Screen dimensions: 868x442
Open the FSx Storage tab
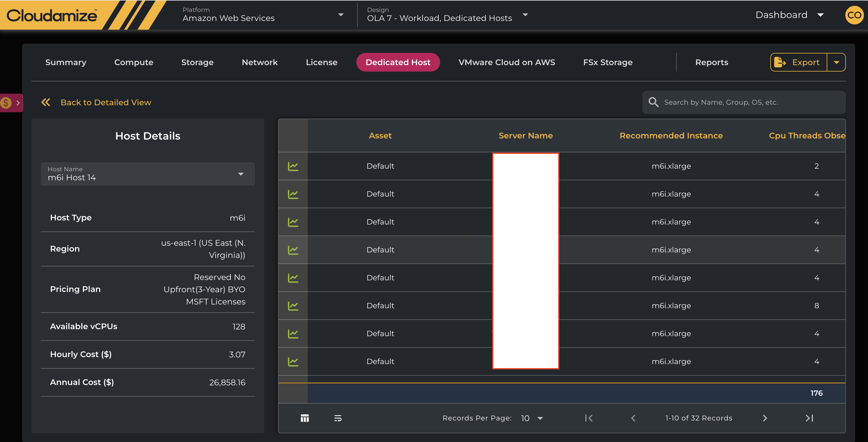pyautogui.click(x=608, y=62)
